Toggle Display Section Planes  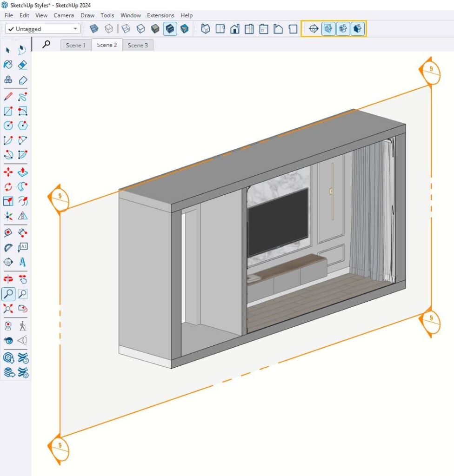click(328, 28)
